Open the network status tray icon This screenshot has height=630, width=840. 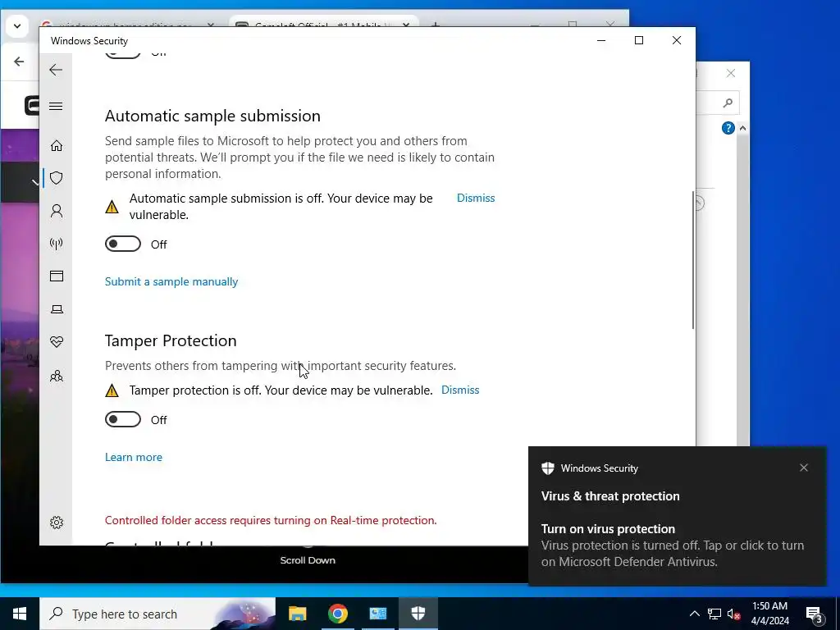[x=714, y=614]
